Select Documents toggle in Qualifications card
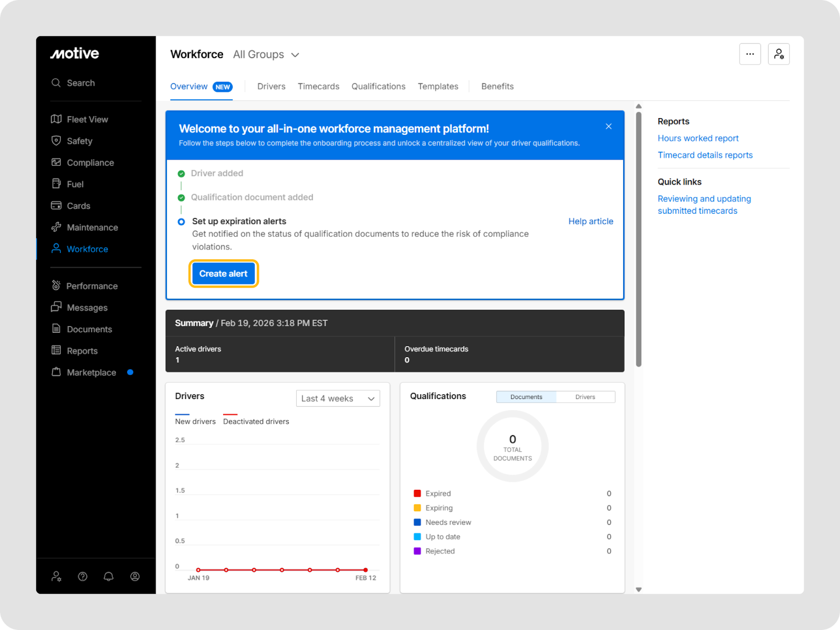 [x=526, y=397]
